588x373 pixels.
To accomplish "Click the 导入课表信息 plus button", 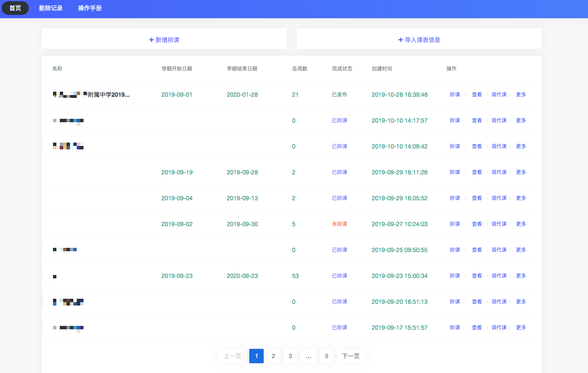I will [419, 40].
